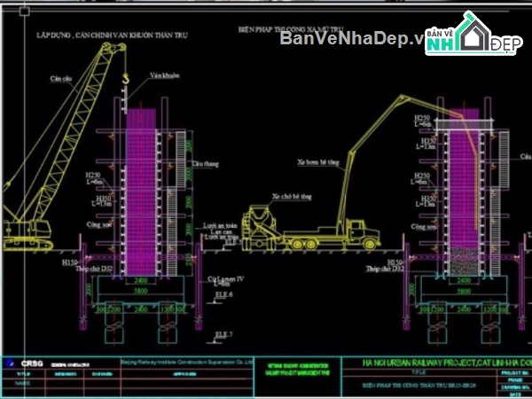Click the 'NAME' cell in title block
This screenshot has width=532, height=399.
(23, 383)
